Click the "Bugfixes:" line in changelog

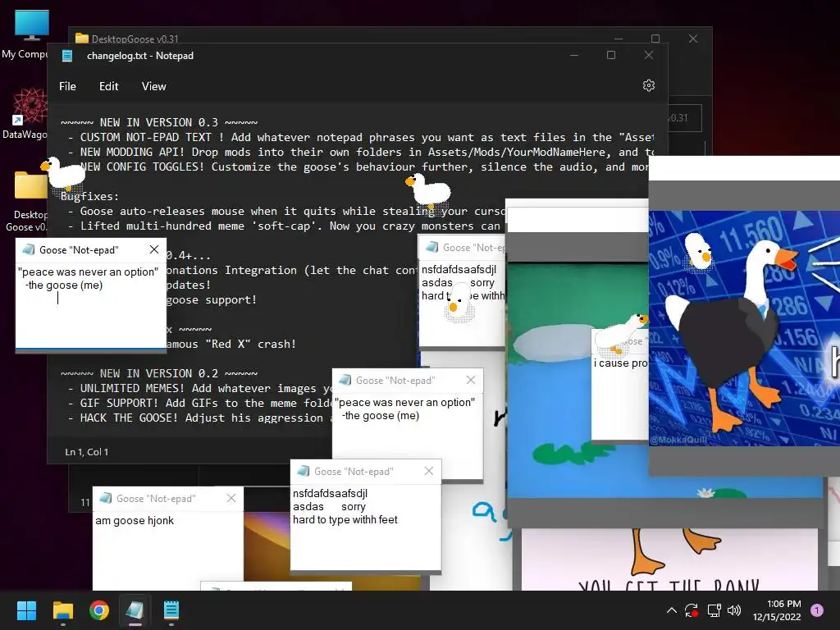(89, 196)
